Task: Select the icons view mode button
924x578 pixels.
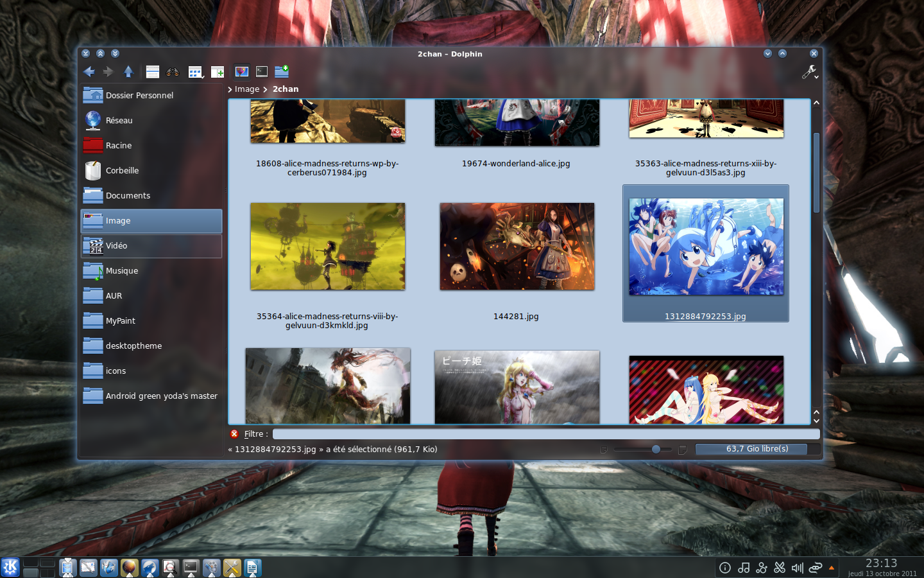Action: point(195,72)
